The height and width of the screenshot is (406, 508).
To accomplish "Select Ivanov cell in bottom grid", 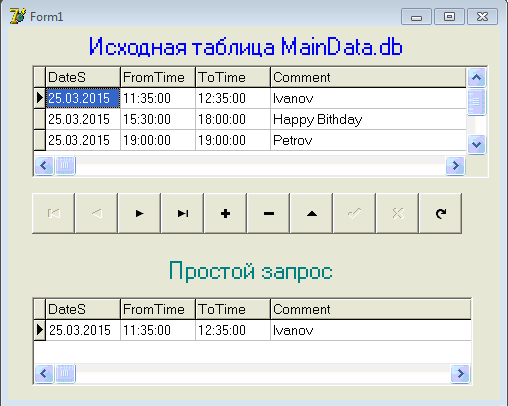I will click(x=371, y=330).
